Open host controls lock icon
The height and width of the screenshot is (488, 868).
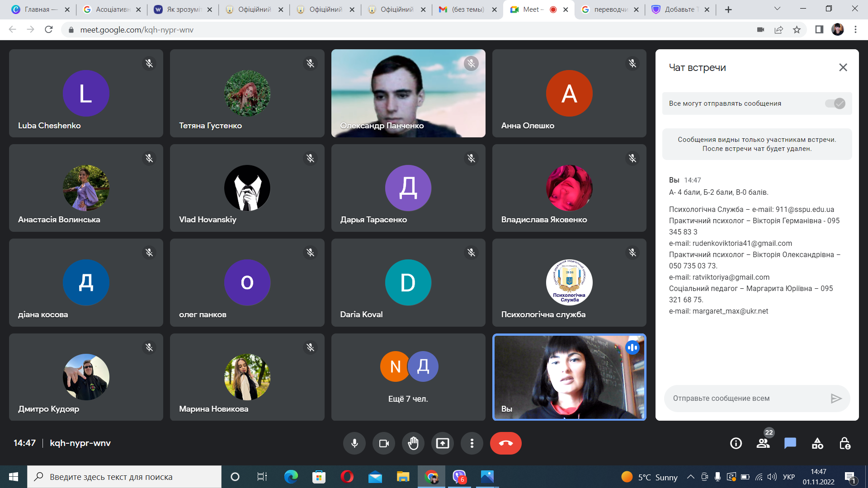pyautogui.click(x=844, y=443)
